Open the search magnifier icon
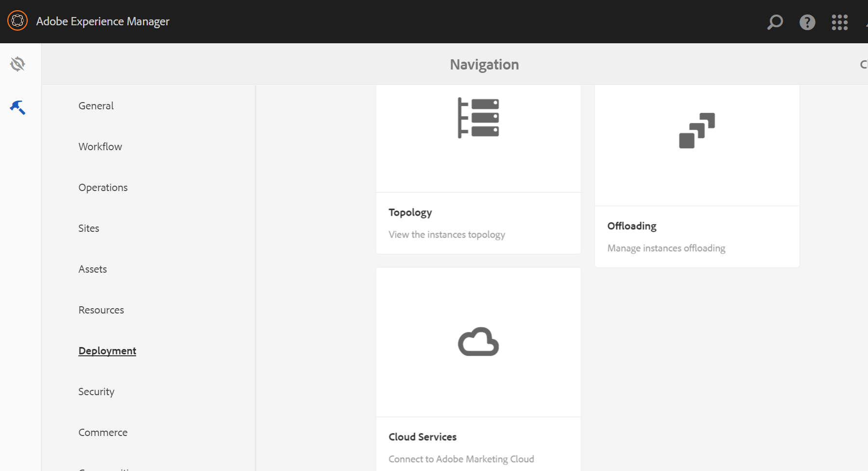This screenshot has height=471, width=868. [775, 22]
